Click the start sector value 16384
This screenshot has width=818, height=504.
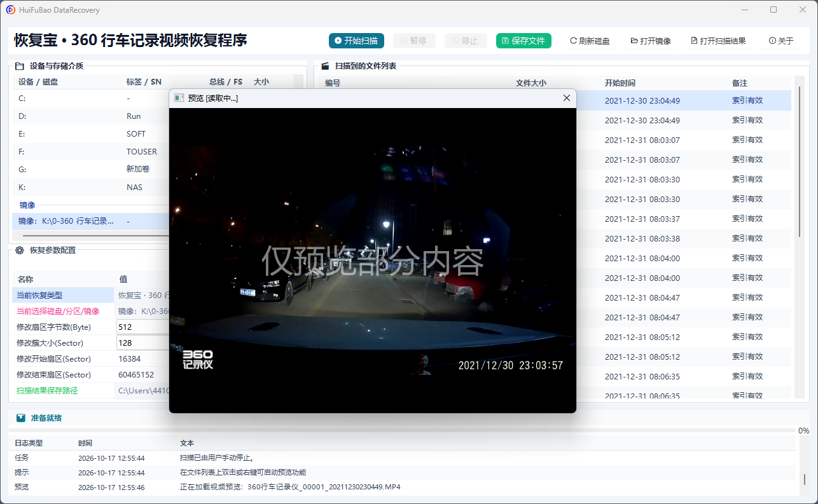click(x=130, y=358)
